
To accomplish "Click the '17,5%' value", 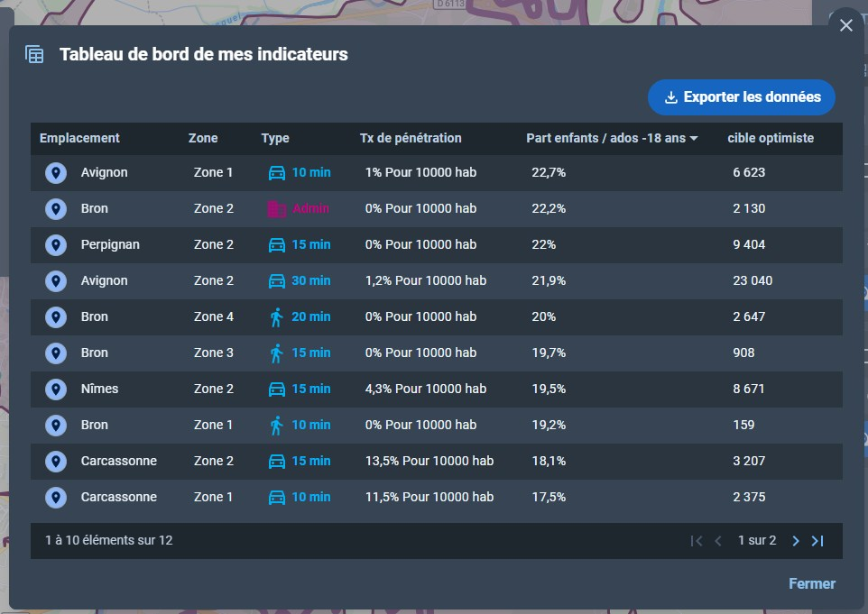I will tap(549, 498).
